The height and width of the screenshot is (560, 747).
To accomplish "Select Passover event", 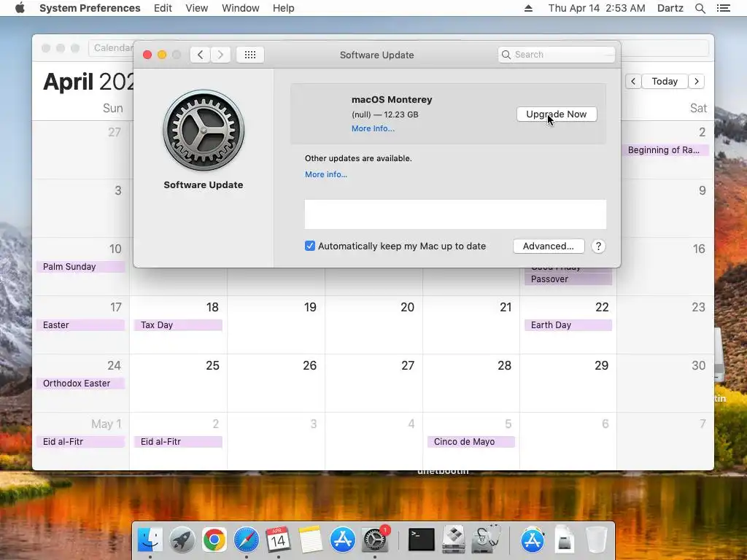I will (568, 279).
